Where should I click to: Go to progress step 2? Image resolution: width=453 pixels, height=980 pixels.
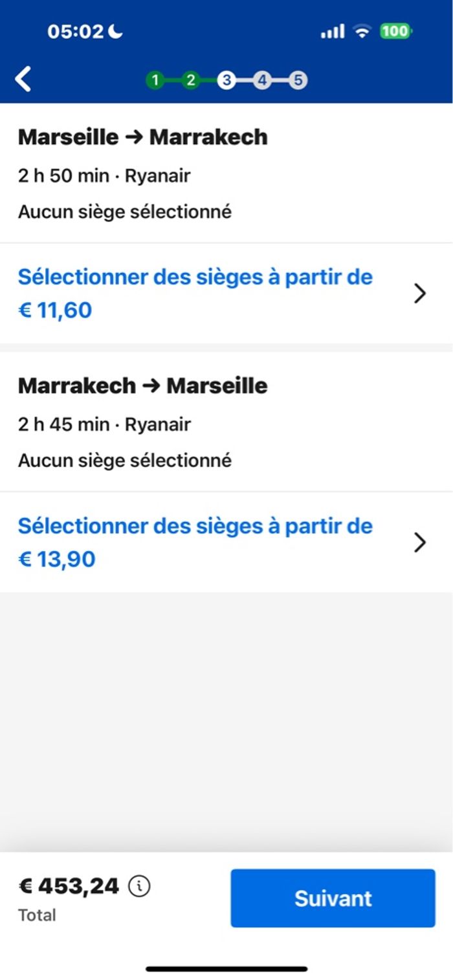coord(190,80)
